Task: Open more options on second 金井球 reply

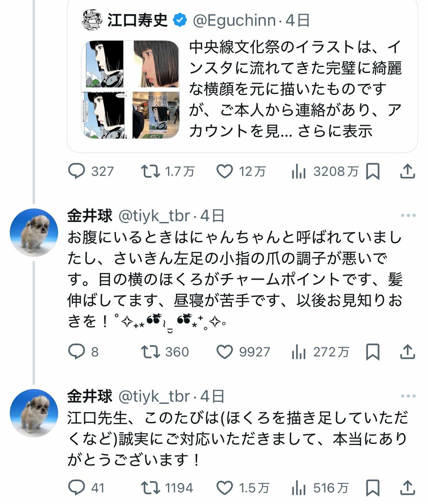Action: [x=408, y=396]
